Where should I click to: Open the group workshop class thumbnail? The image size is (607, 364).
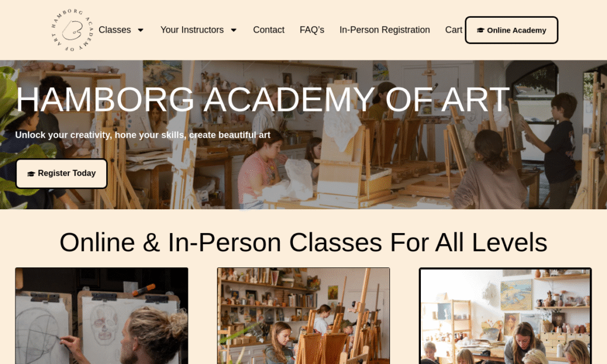[505, 315]
